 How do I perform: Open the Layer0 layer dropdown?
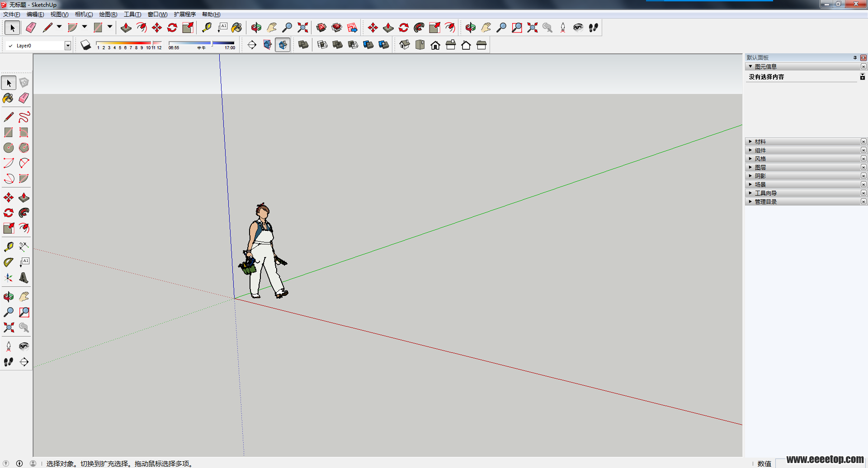click(68, 46)
